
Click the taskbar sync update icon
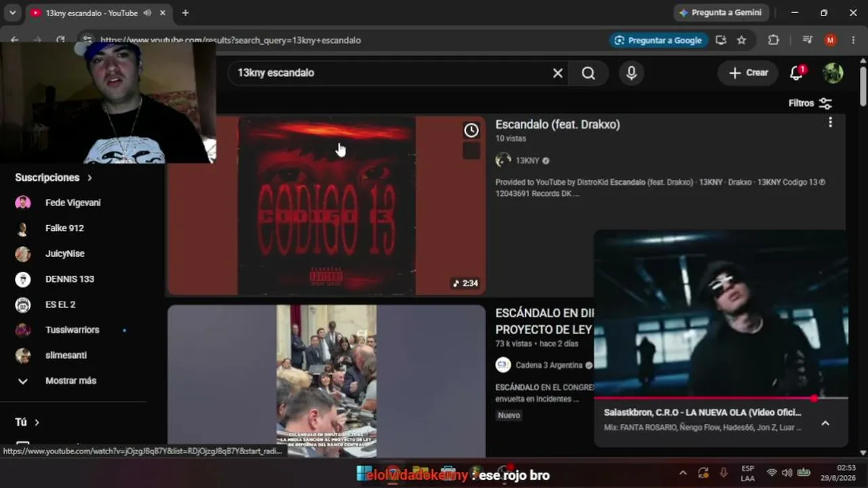click(703, 473)
